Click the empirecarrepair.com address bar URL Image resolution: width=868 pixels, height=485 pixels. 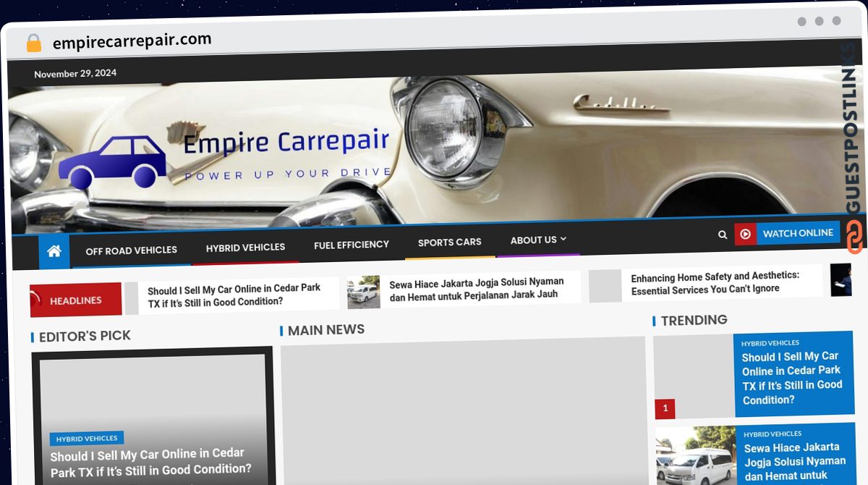point(132,41)
